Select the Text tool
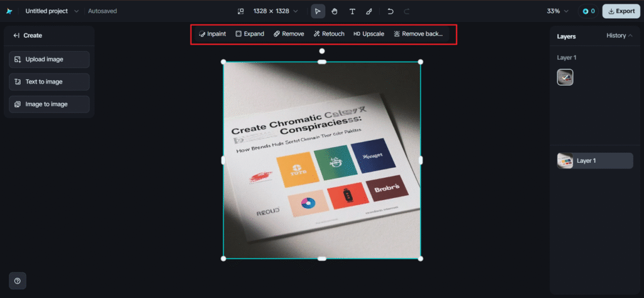Viewport: 644px width, 298px height. tap(352, 11)
